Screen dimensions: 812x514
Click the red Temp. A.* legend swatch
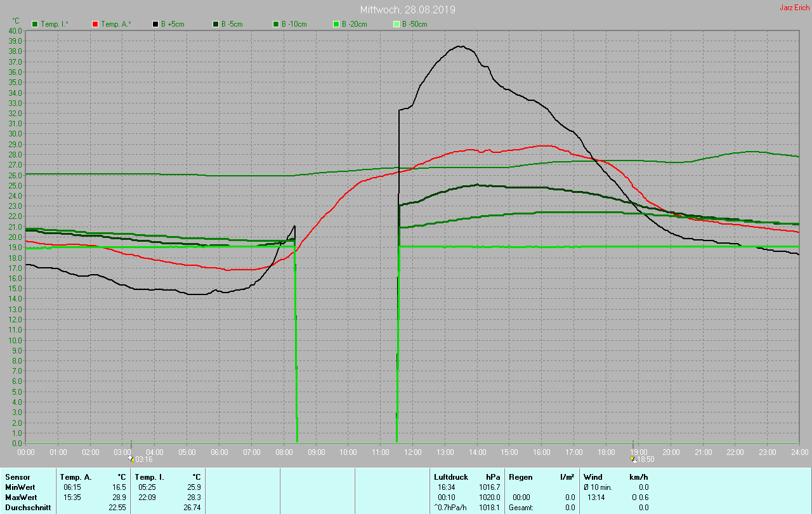95,24
